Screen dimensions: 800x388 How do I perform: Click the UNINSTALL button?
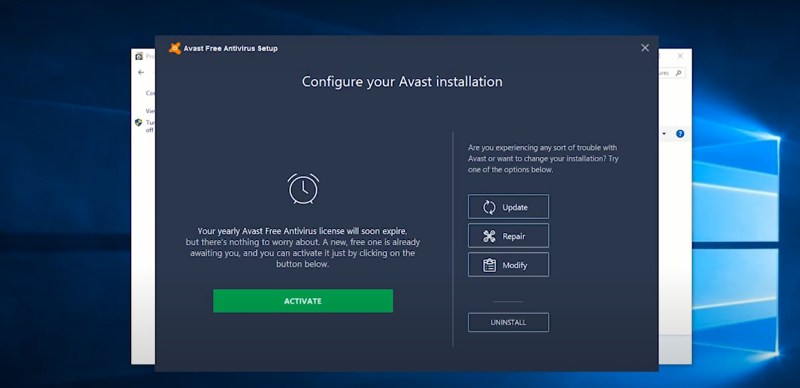508,322
